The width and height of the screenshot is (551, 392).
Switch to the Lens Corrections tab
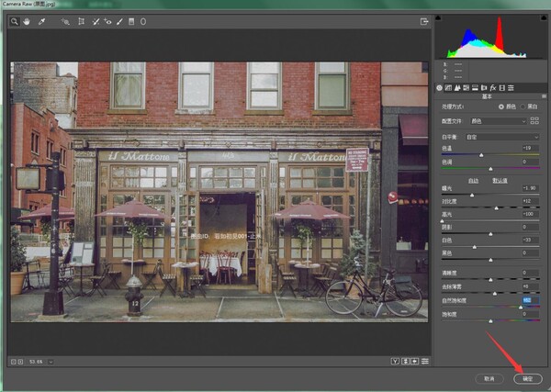tap(484, 88)
